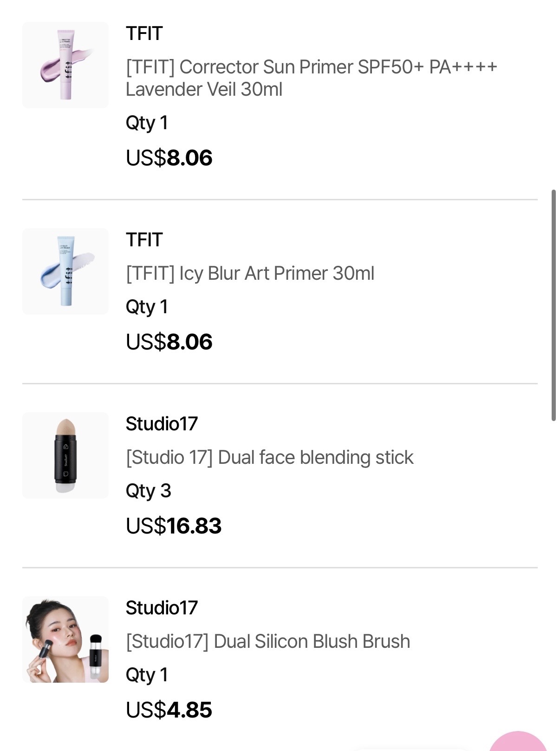560x751 pixels.
Task: Open the Icy Blur Art Primer 30ml title
Action: [250, 273]
